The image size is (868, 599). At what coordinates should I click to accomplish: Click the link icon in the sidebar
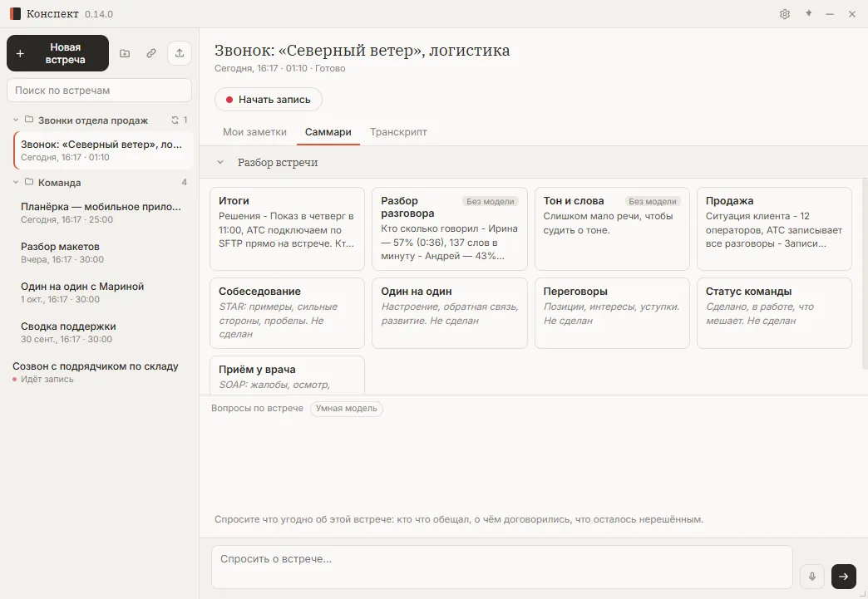point(151,53)
